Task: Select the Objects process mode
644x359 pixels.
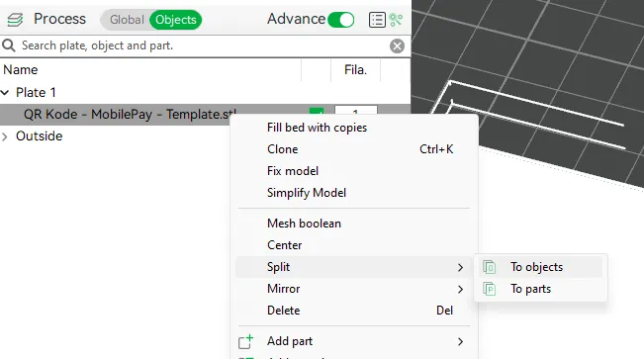Action: pyautogui.click(x=176, y=20)
